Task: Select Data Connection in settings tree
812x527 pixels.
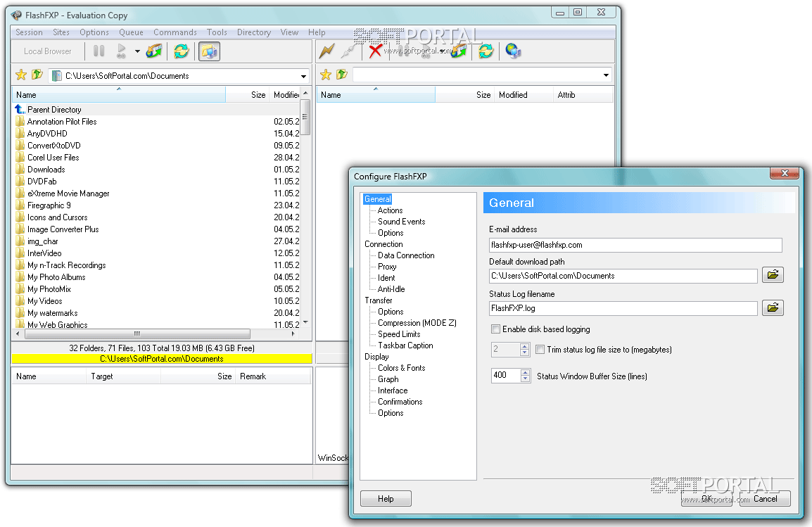Action: [x=406, y=255]
